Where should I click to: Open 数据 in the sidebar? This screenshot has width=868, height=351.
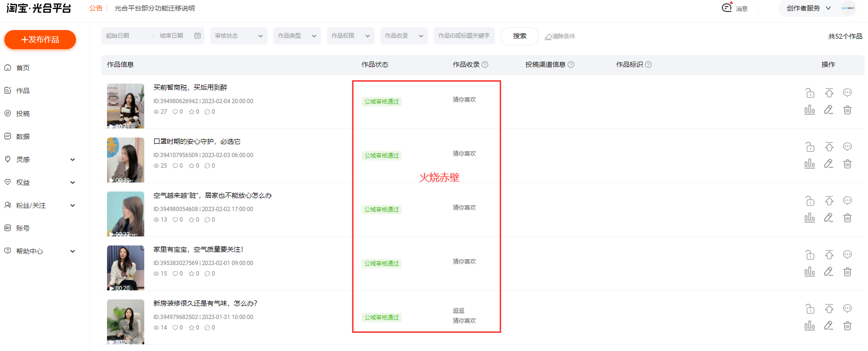pos(22,137)
